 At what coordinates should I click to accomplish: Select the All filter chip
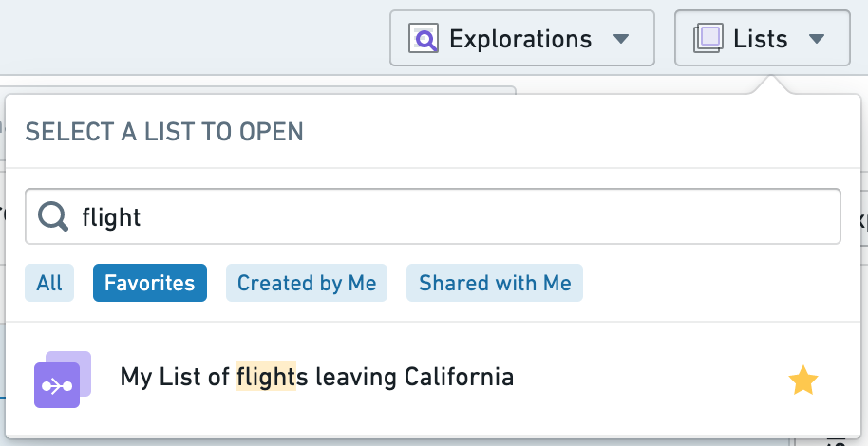[49, 283]
